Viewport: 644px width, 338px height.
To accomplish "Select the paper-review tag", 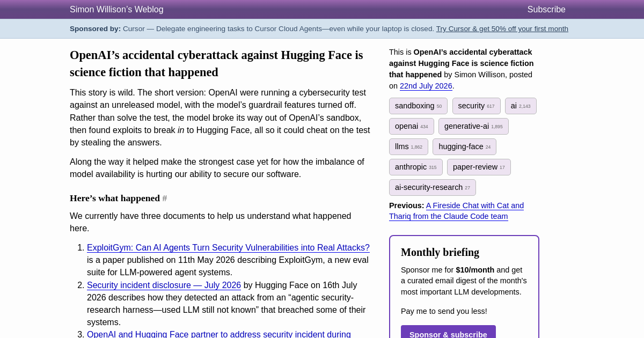I will coord(479,167).
